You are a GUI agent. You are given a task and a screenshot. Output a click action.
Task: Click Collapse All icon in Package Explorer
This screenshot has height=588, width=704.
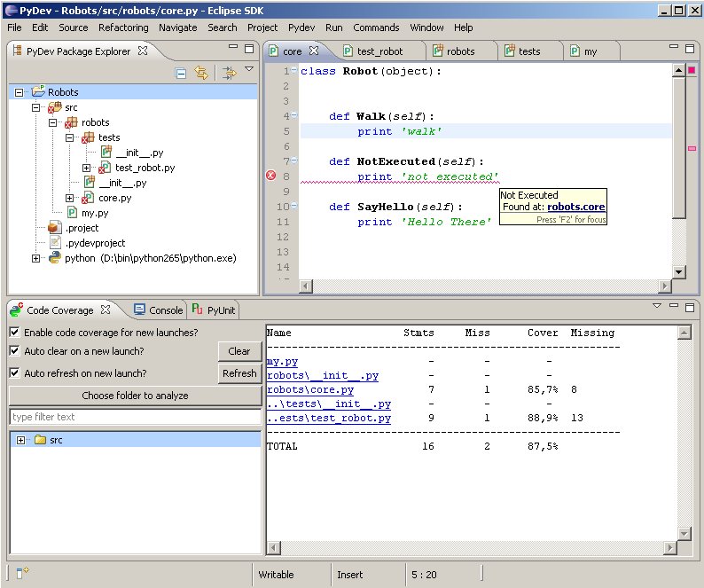(181, 74)
